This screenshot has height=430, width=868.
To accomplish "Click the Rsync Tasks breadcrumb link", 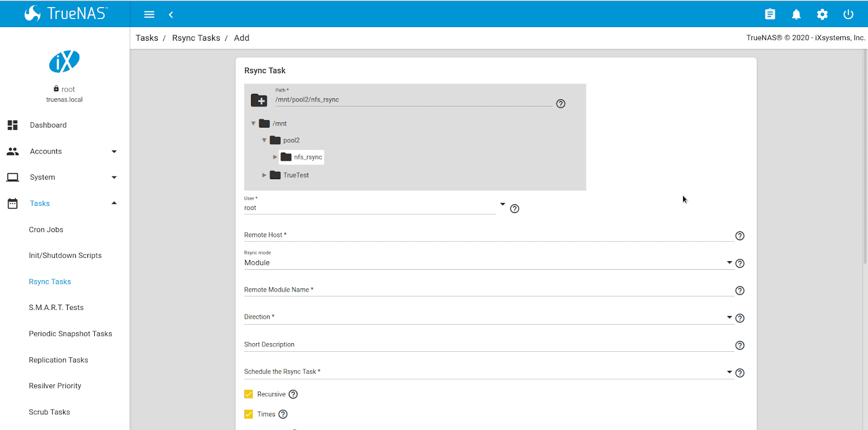I will (x=196, y=38).
